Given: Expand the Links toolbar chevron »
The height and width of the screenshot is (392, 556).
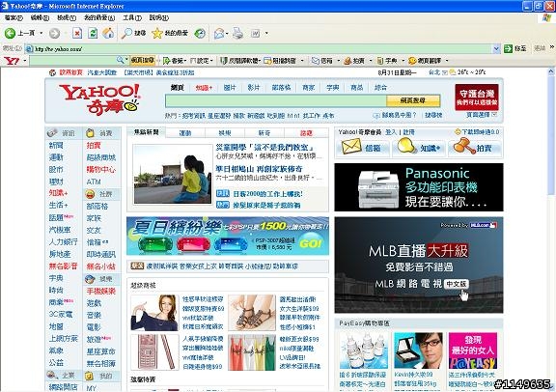Looking at the screenshot, I should coord(552,47).
